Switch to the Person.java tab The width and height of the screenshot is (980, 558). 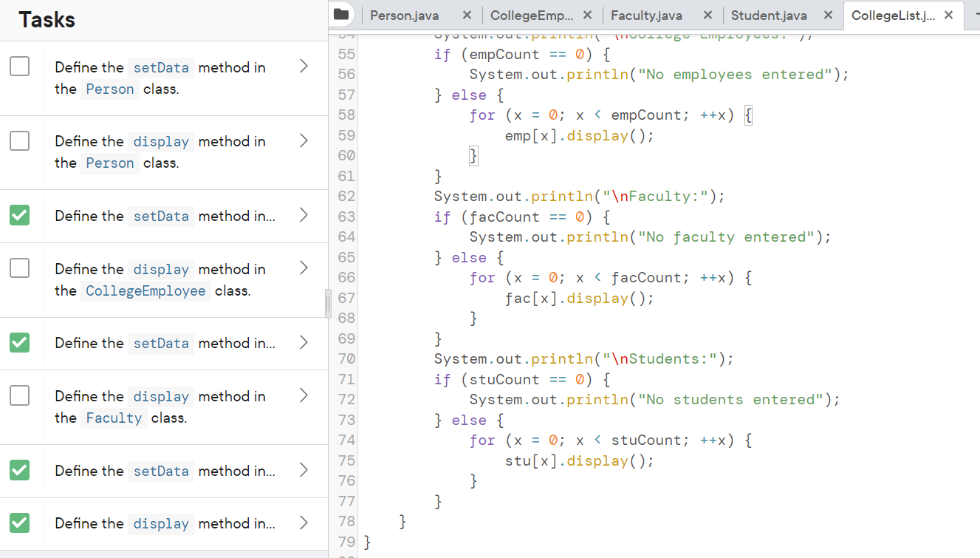point(405,15)
